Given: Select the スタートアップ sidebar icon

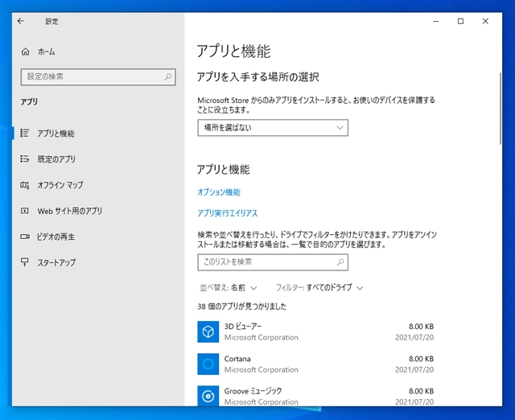Looking at the screenshot, I should [25, 262].
